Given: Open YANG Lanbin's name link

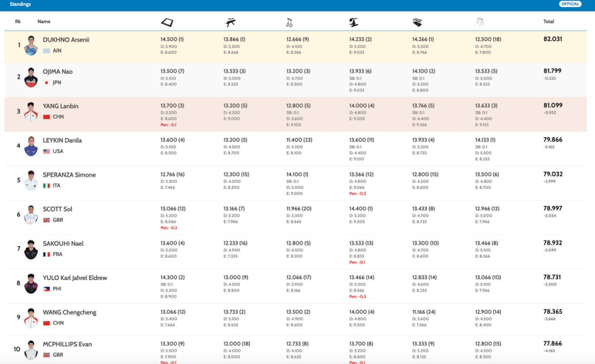Looking at the screenshot, I should click(60, 106).
